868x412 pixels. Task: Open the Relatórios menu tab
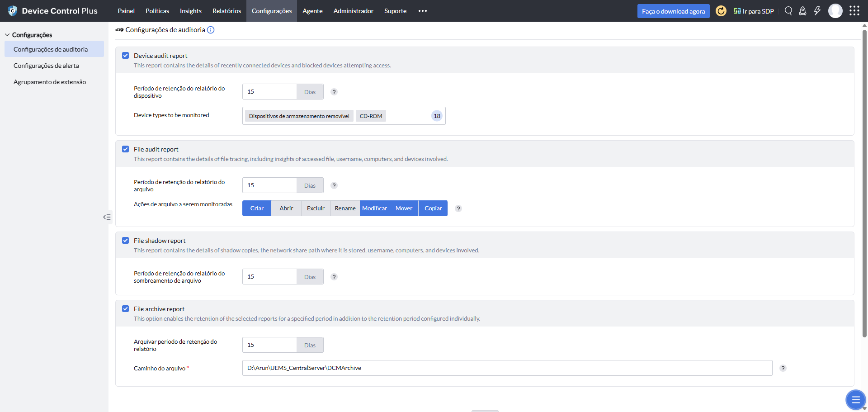point(226,11)
